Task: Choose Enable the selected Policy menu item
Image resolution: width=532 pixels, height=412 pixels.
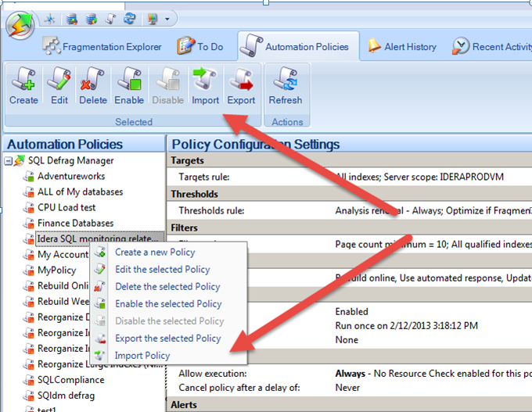Action: (x=168, y=303)
